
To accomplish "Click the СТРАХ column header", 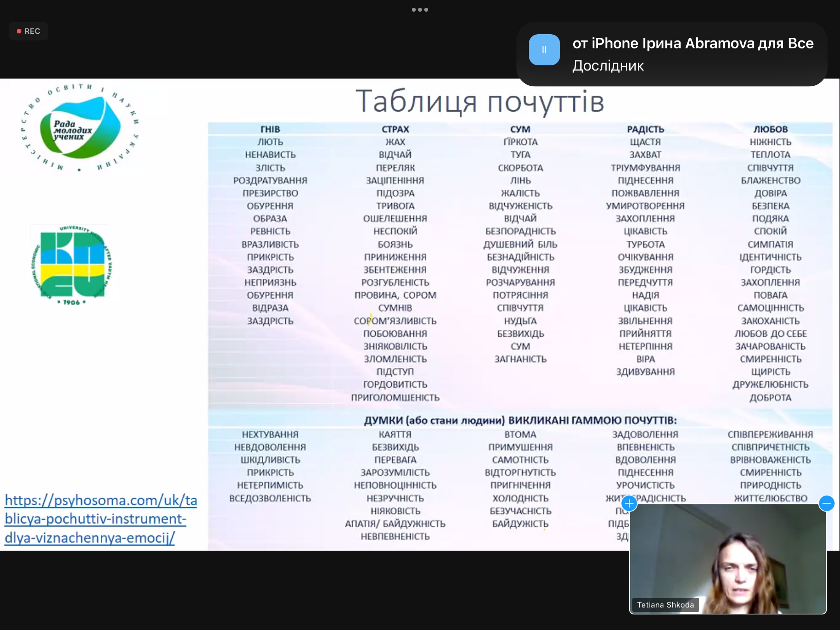I will tap(395, 129).
